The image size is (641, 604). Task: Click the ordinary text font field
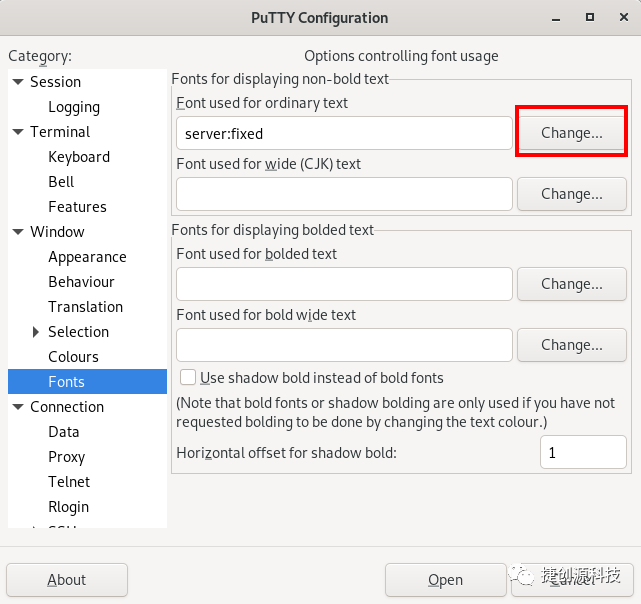click(344, 133)
